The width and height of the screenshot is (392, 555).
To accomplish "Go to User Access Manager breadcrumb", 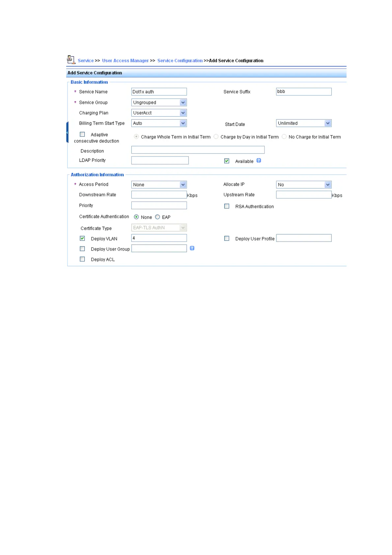I will point(125,61).
